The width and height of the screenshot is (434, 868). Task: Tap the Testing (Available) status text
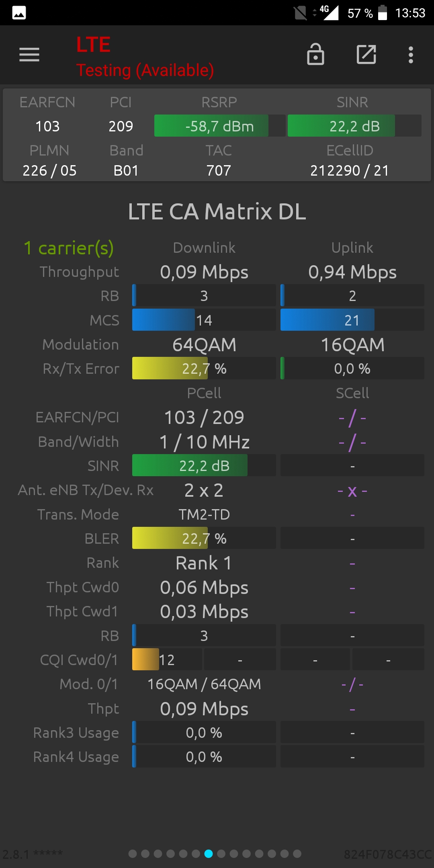point(145,70)
